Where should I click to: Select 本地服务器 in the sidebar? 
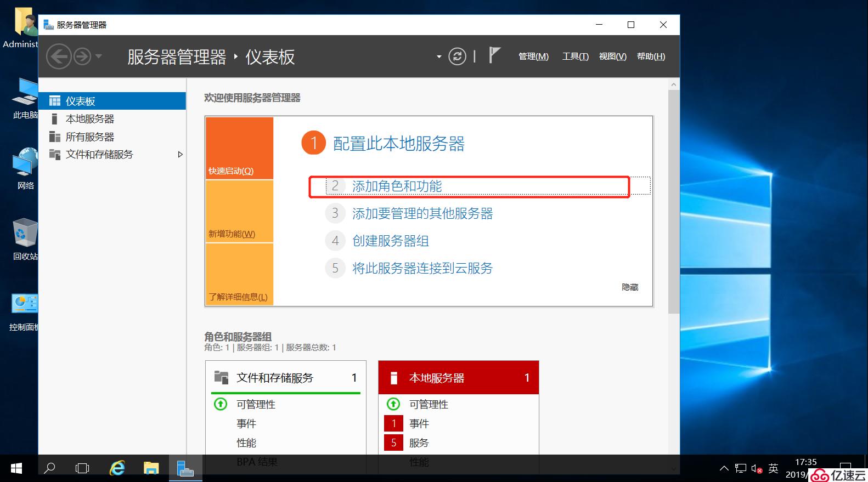coord(112,119)
